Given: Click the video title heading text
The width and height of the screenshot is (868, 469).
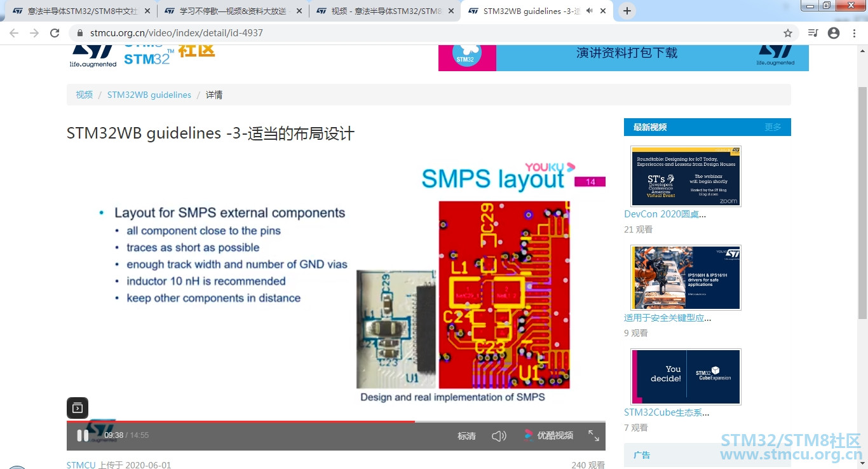Looking at the screenshot, I should 210,133.
